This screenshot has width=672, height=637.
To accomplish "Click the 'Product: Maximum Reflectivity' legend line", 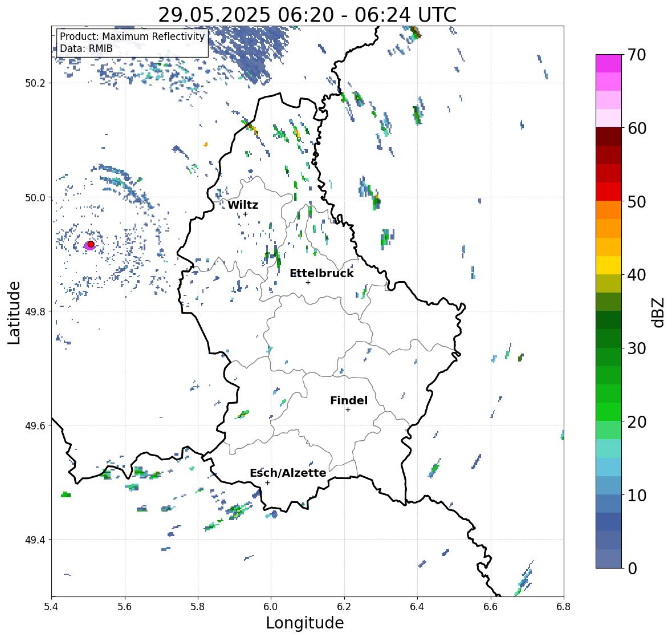I will (x=132, y=36).
